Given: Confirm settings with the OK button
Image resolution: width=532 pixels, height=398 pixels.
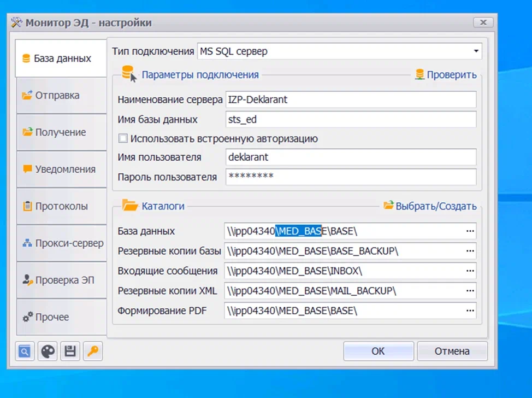Looking at the screenshot, I should [379, 351].
